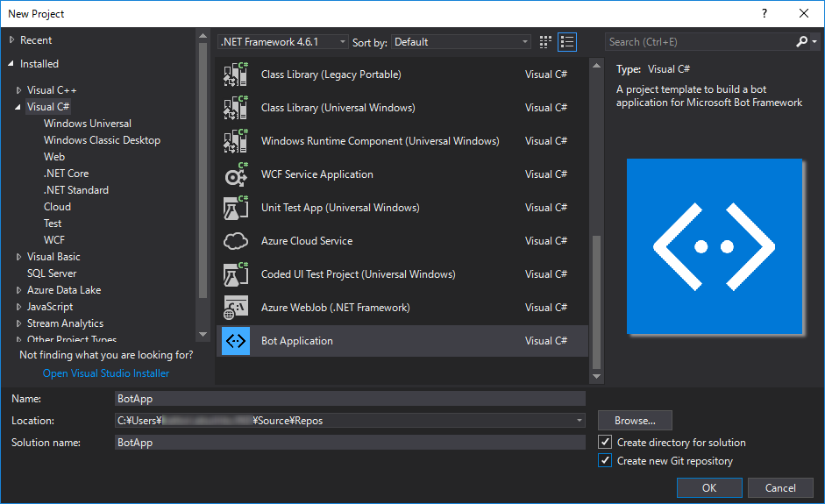Close the New Project dialog

coord(803,14)
